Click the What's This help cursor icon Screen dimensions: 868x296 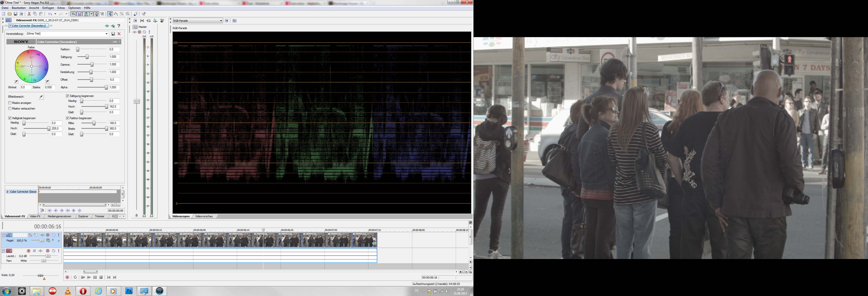point(144,14)
